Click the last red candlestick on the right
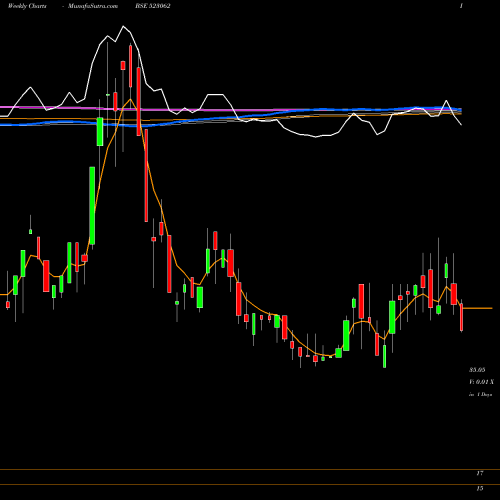 pyautogui.click(x=462, y=317)
